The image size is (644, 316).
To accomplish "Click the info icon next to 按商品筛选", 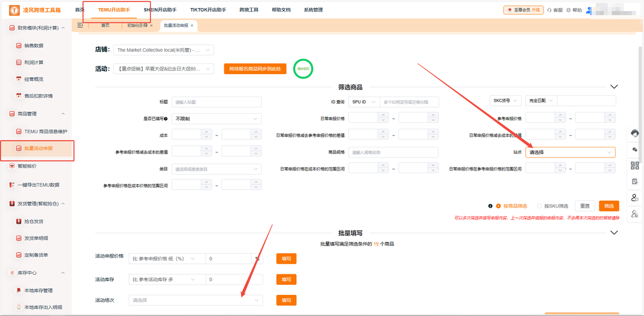I will pyautogui.click(x=490, y=206).
